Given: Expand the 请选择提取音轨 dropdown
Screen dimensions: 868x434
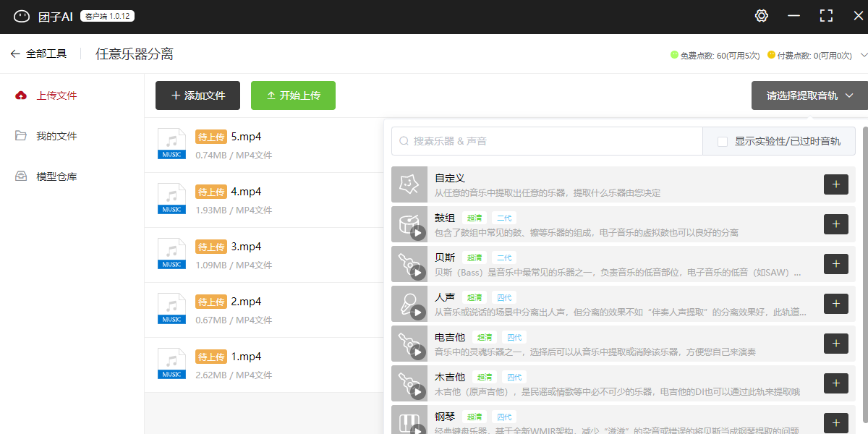Looking at the screenshot, I should click(x=809, y=95).
